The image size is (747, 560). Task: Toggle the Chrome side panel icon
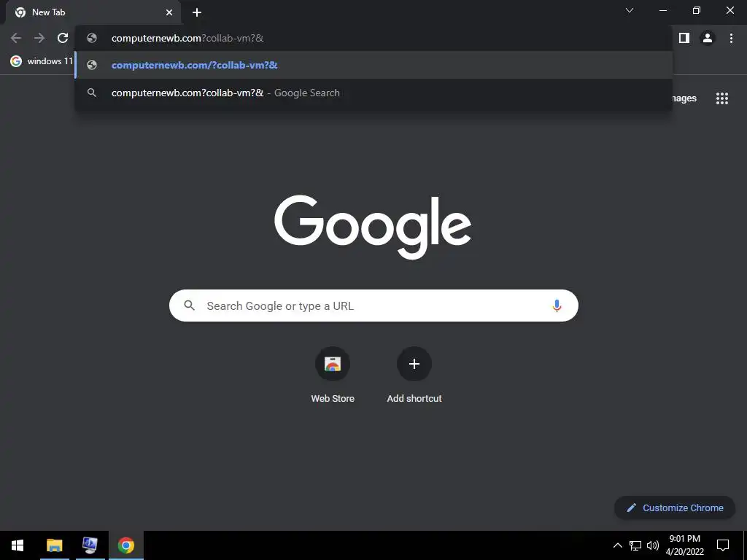click(684, 38)
